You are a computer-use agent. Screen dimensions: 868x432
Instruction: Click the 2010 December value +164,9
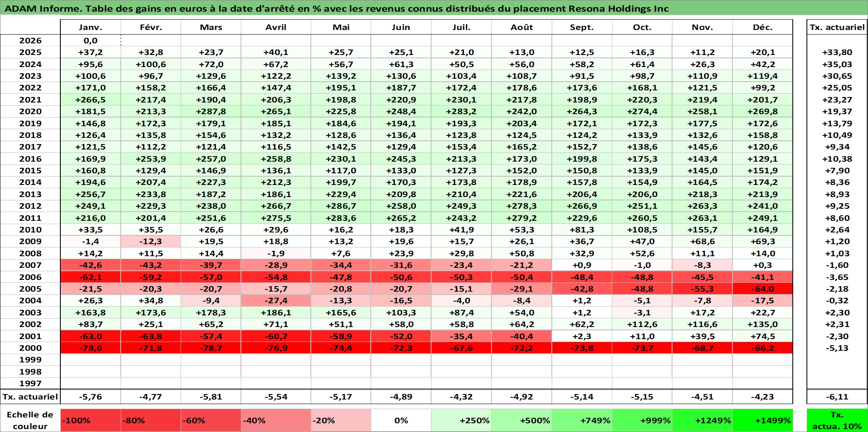pos(763,230)
